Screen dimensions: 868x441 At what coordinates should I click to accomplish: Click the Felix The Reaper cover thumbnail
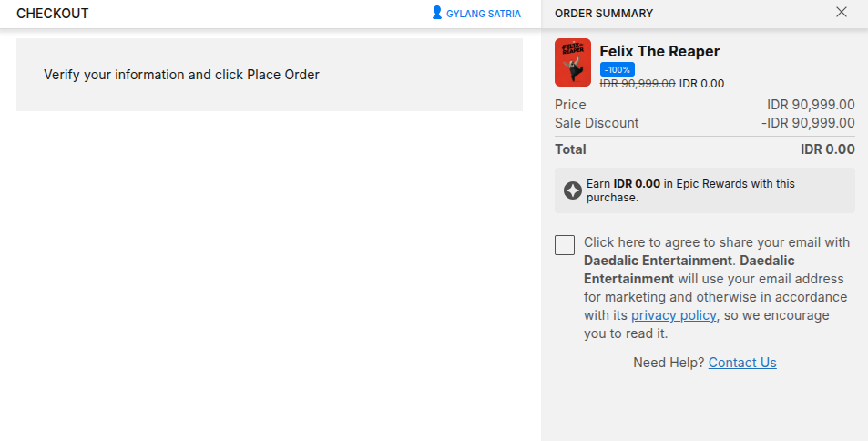573,62
